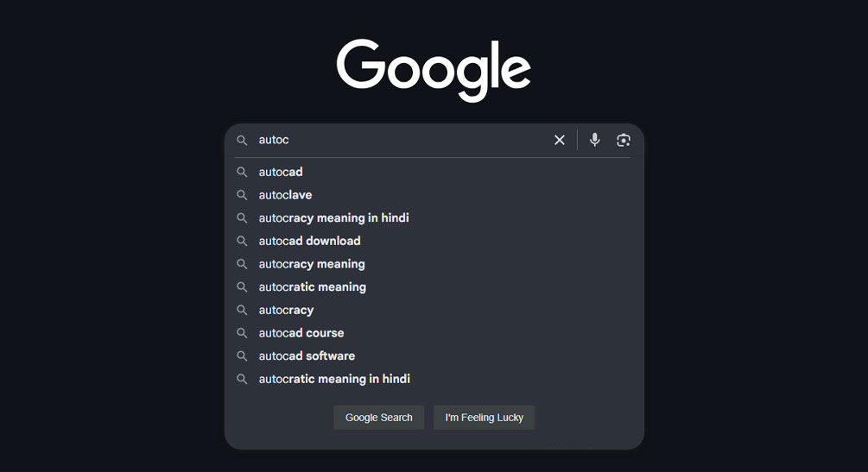The height and width of the screenshot is (472, 868).
Task: Click the magnifier icon beside autoclave suggestion
Action: [242, 195]
